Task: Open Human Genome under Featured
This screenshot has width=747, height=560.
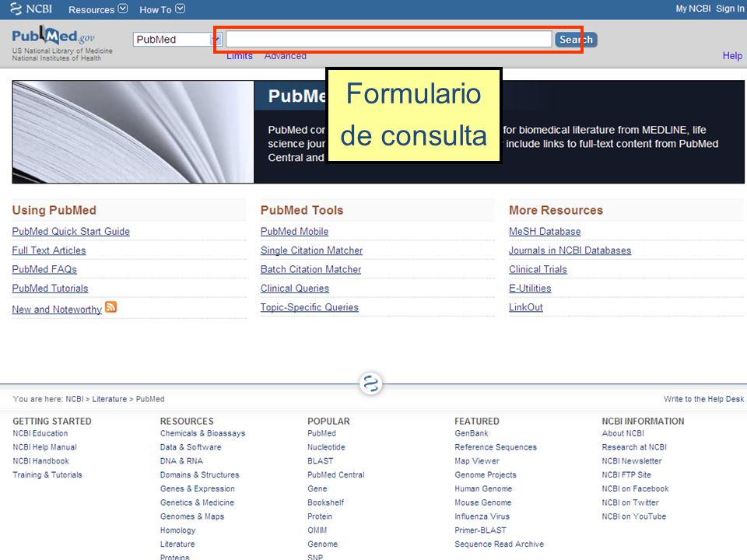Action: coord(483,488)
